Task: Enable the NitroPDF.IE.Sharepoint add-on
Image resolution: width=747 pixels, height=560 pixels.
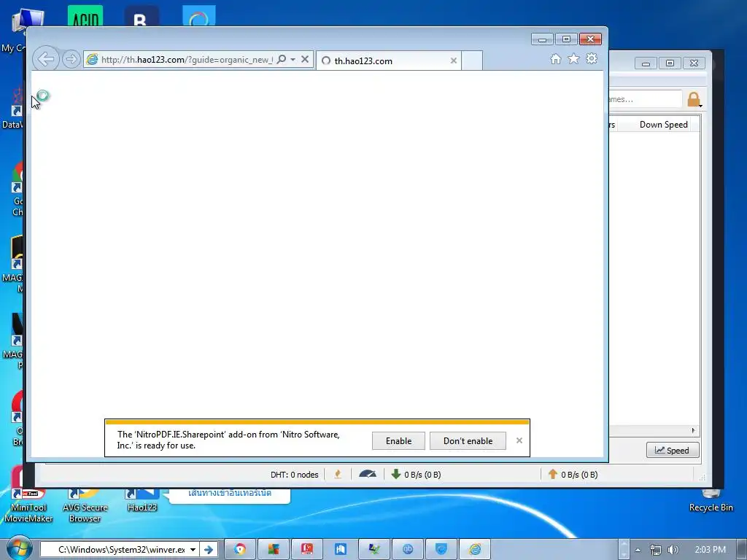Action: 398,441
